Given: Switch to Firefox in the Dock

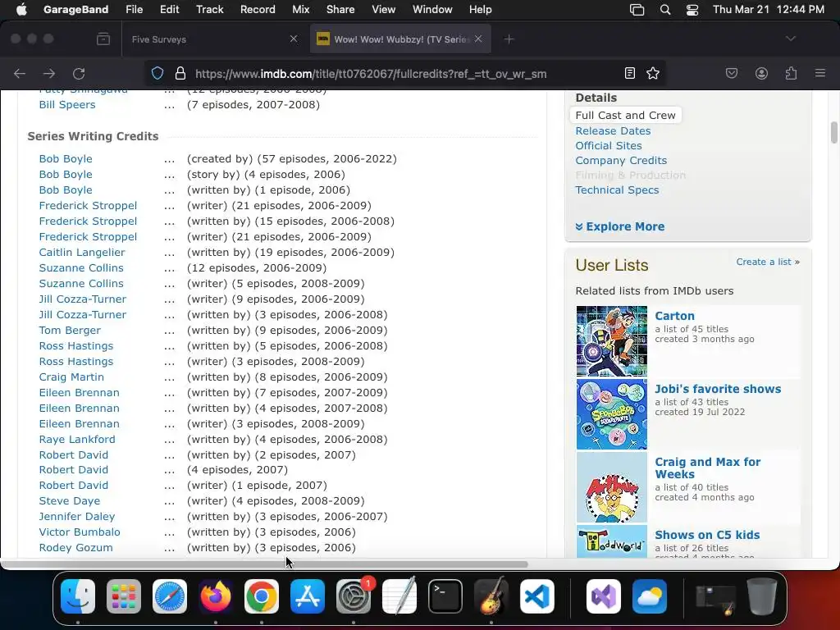Looking at the screenshot, I should 216,596.
